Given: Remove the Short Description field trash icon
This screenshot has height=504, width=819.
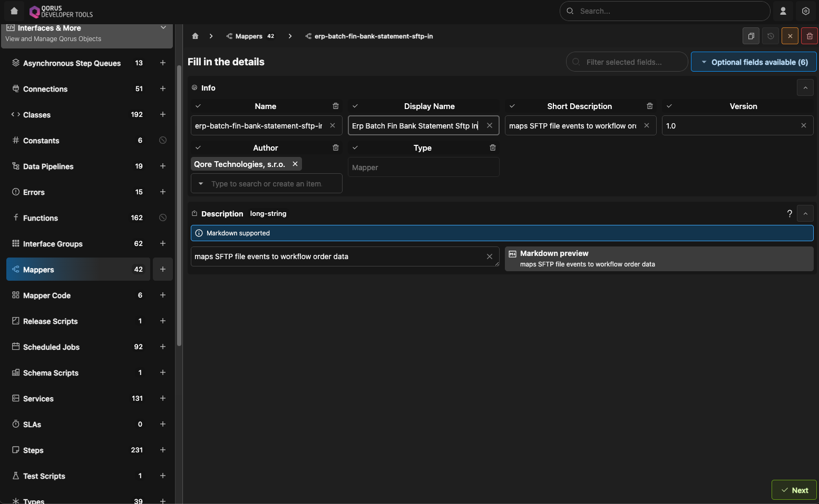Looking at the screenshot, I should (650, 106).
